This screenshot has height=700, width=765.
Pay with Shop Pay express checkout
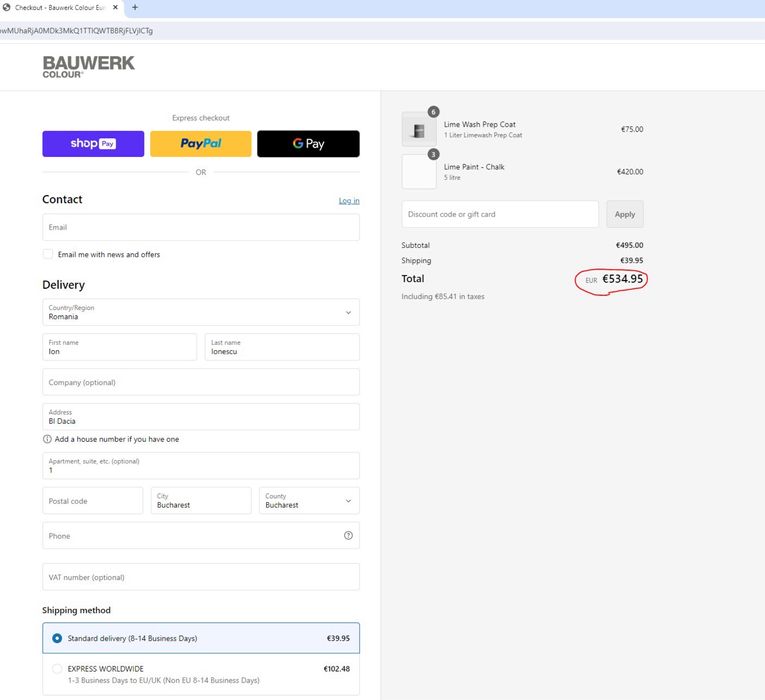(x=93, y=144)
